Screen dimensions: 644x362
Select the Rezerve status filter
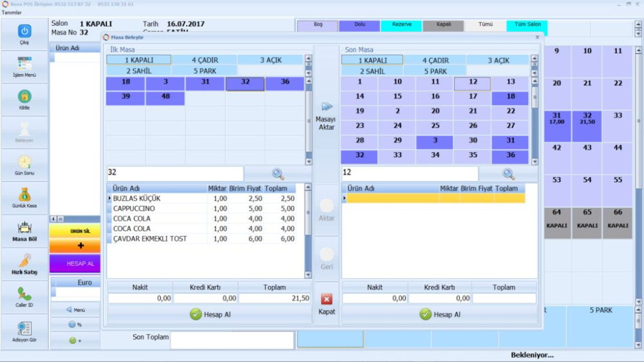coord(401,24)
